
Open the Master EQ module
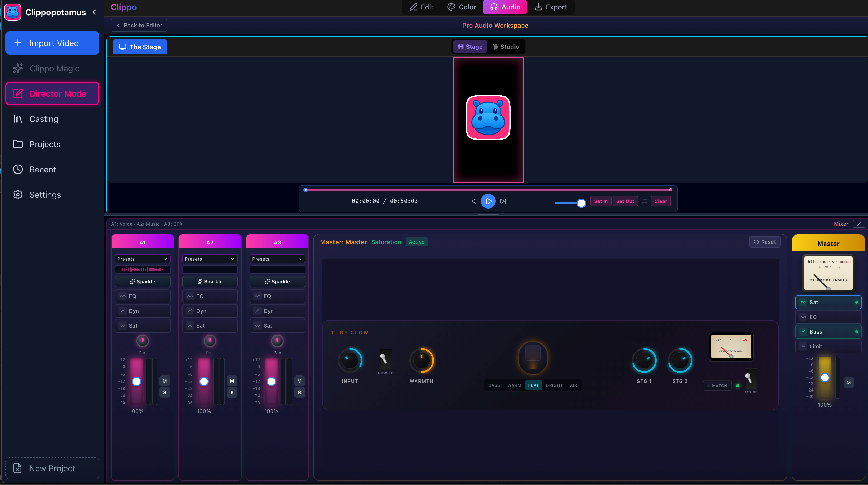point(828,317)
